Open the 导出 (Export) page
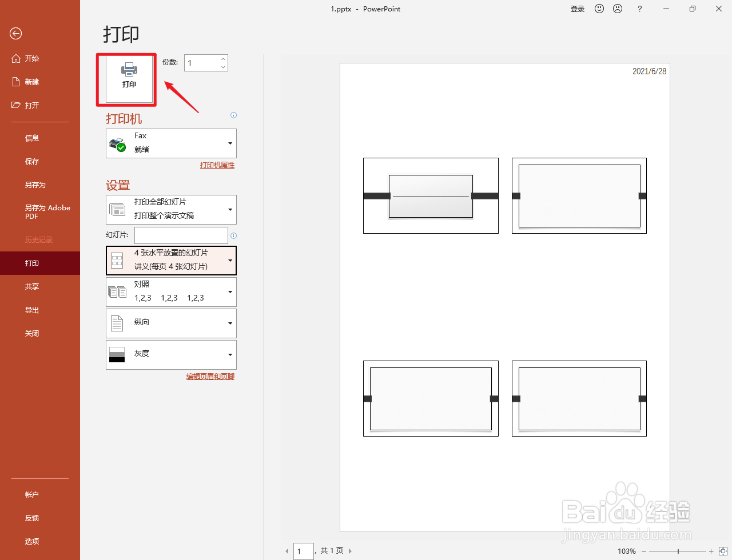Image resolution: width=732 pixels, height=560 pixels. tap(40, 310)
